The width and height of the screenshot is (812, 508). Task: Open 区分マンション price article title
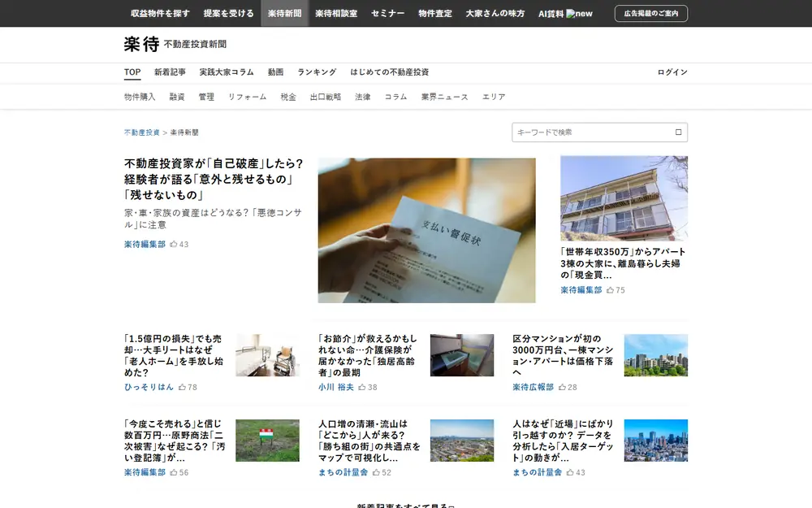[x=563, y=356]
